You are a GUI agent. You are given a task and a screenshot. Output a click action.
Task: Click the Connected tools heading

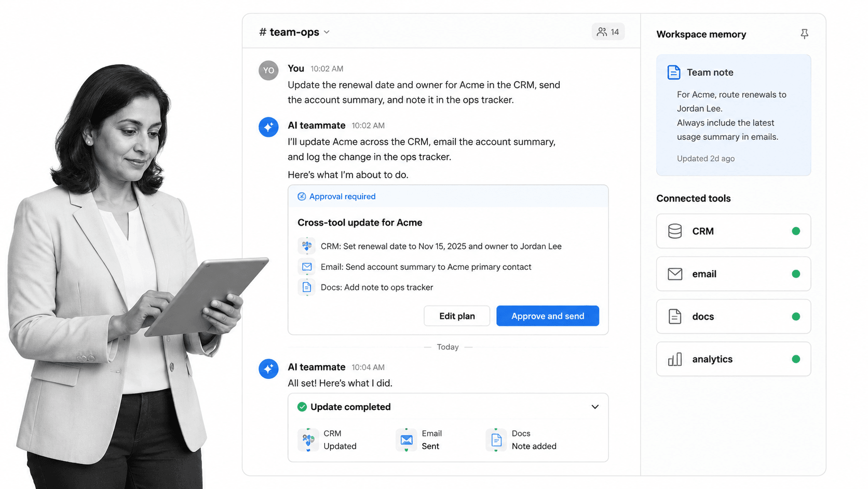[694, 199]
